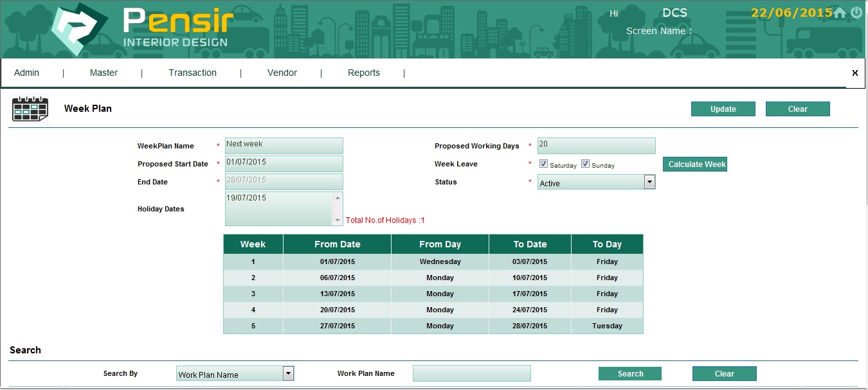
Task: Close the menu bar with X icon
Action: [x=854, y=73]
